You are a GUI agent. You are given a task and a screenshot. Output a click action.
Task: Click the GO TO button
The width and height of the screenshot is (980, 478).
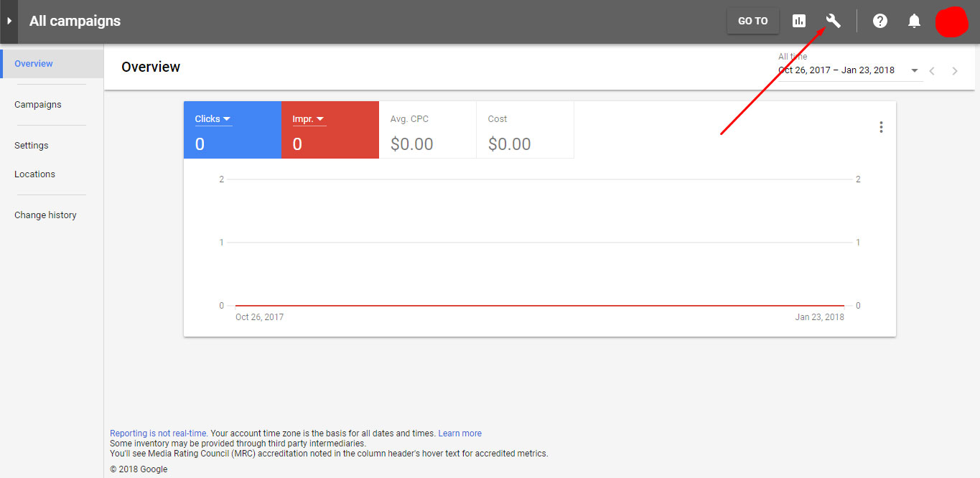[x=753, y=21]
